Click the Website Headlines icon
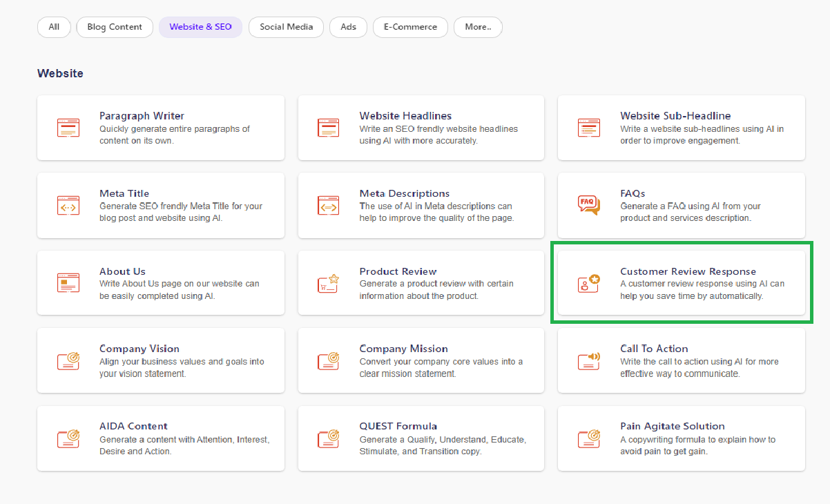830x504 pixels. pos(329,128)
